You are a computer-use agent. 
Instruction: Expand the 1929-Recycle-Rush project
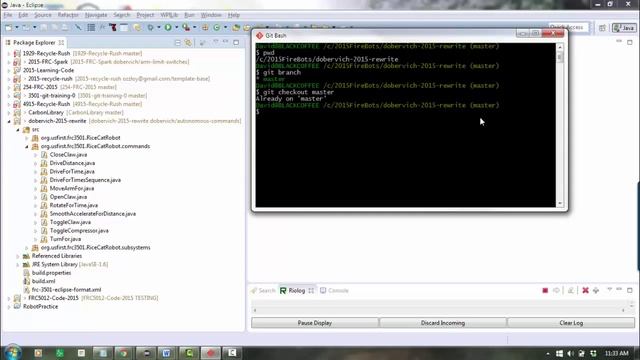[x=9, y=53]
